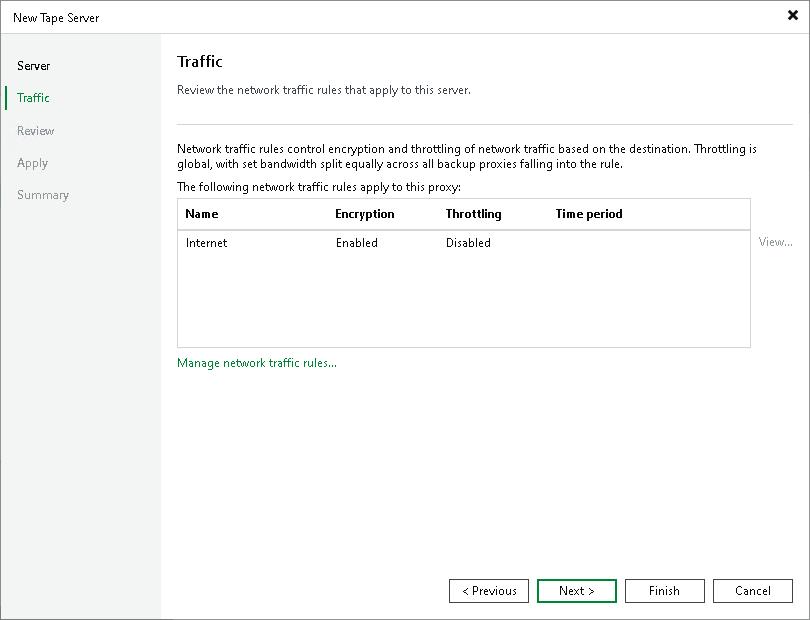
Task: Click the Previous button
Action: pos(489,591)
